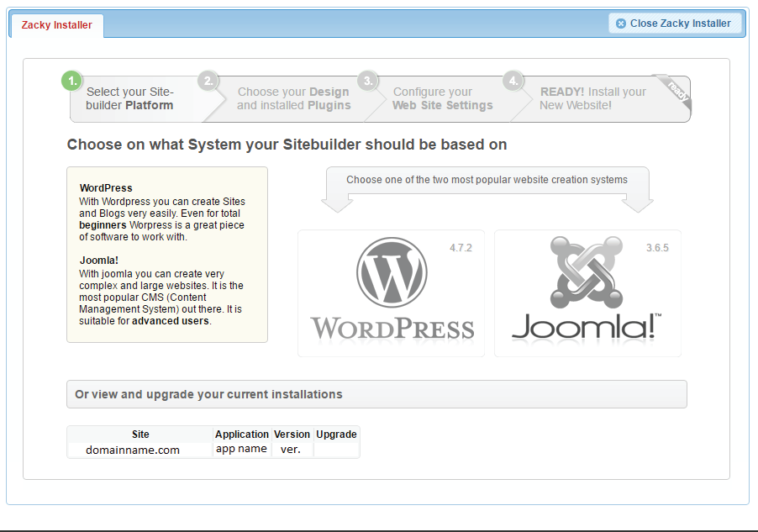Click the Site column header
This screenshot has height=532, width=758.
tap(140, 435)
